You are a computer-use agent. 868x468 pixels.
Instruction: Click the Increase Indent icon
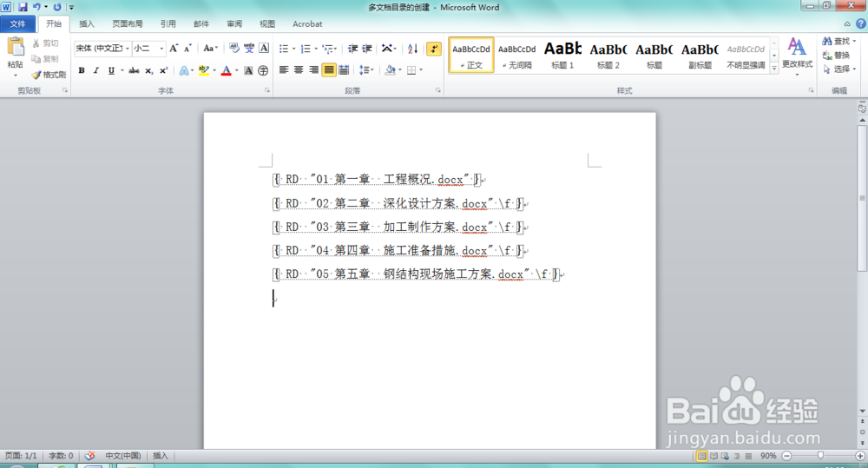tap(366, 49)
